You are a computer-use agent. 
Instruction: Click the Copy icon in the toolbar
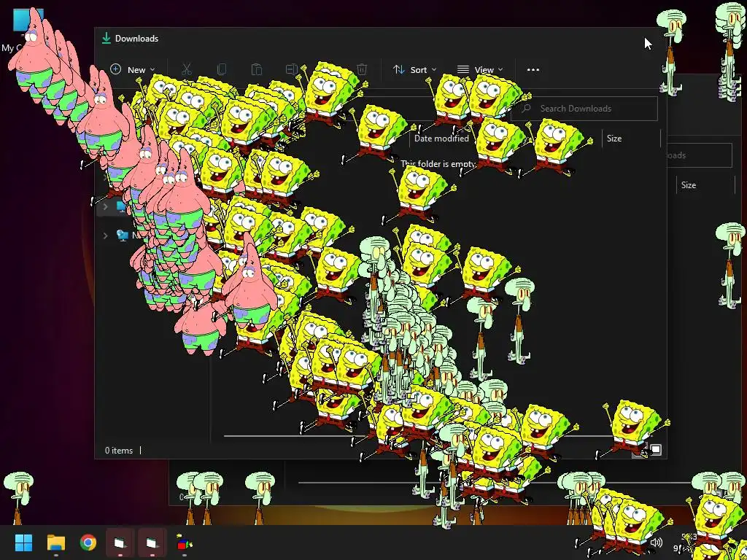tap(221, 69)
